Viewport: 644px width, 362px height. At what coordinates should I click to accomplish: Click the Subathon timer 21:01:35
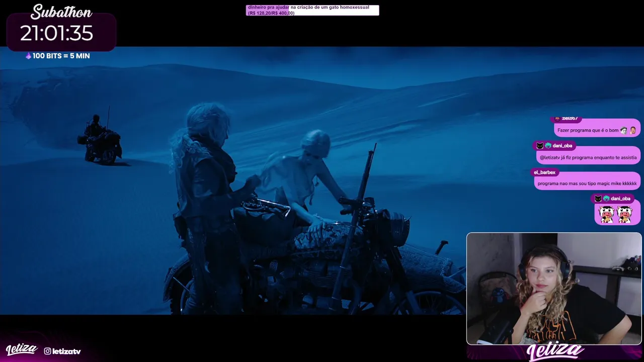click(x=56, y=34)
